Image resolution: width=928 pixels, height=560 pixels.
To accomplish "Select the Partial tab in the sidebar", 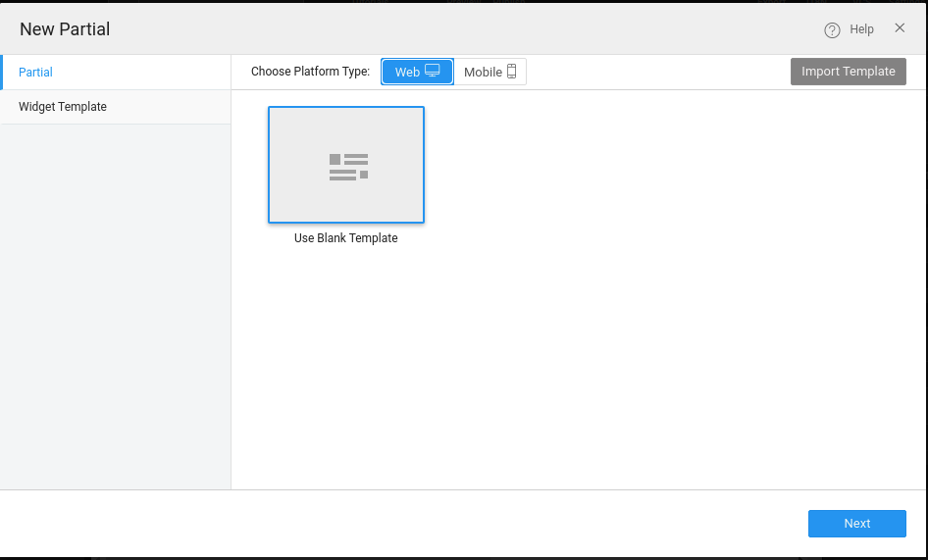I will tap(116, 73).
